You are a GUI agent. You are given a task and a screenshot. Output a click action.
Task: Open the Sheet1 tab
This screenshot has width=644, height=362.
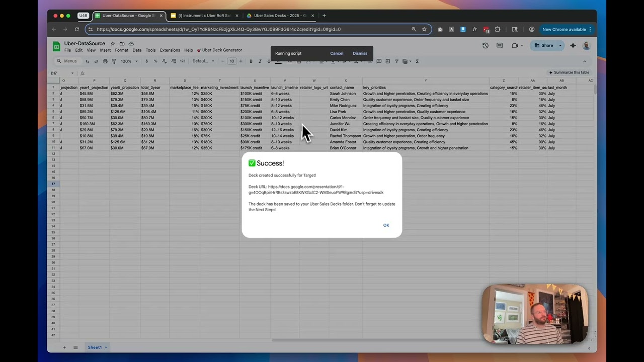95,347
